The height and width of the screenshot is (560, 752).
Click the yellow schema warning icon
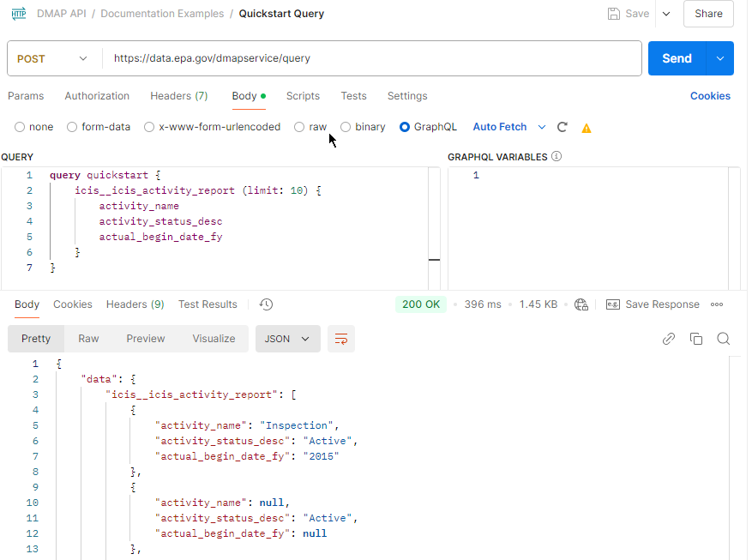(587, 128)
